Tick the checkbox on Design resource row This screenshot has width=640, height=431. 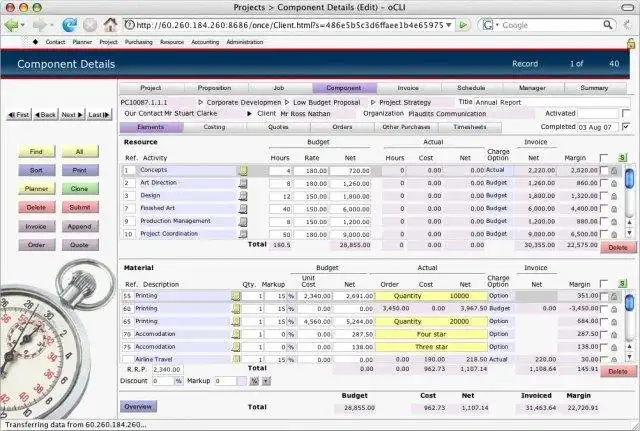coord(604,196)
